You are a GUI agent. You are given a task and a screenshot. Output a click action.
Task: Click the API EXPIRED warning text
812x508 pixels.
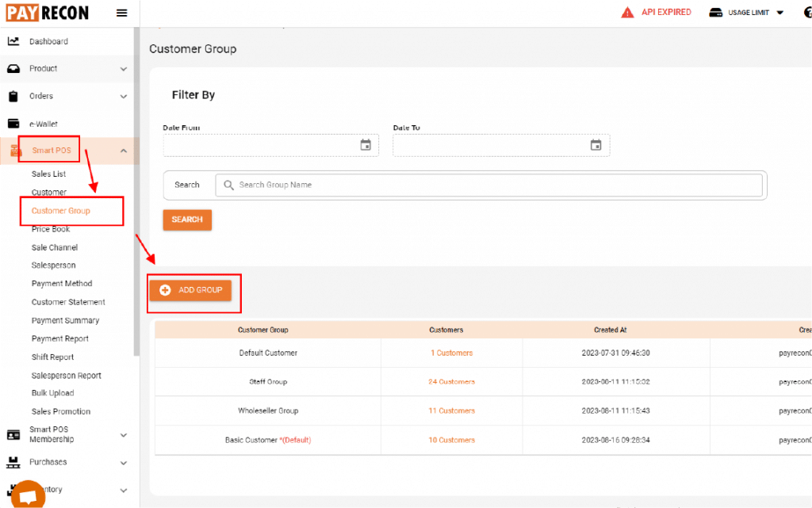coord(666,12)
